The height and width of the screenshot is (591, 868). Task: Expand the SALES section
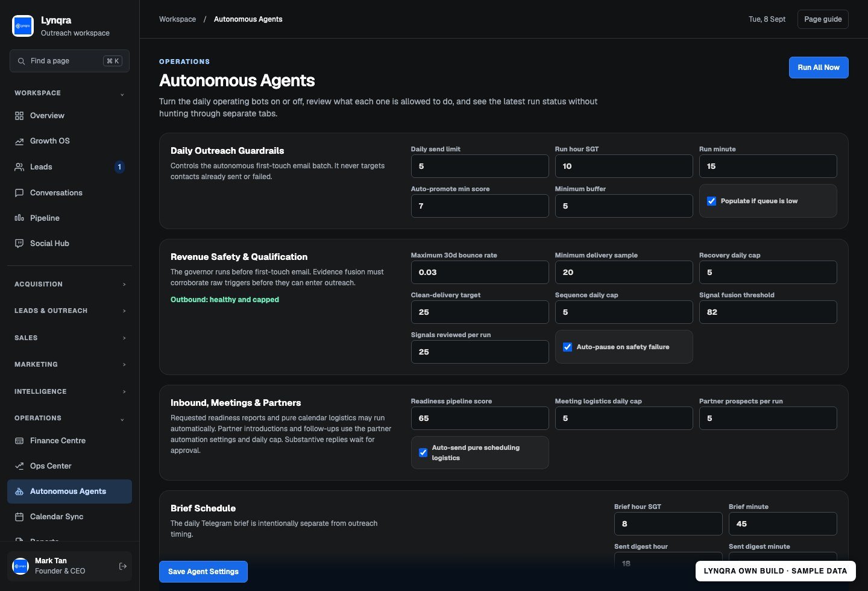(69, 338)
